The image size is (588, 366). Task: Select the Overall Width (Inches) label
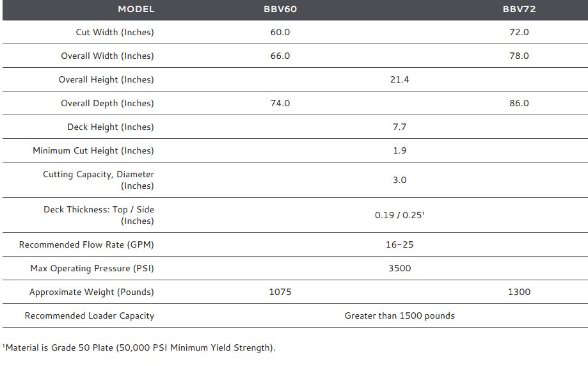tap(107, 56)
